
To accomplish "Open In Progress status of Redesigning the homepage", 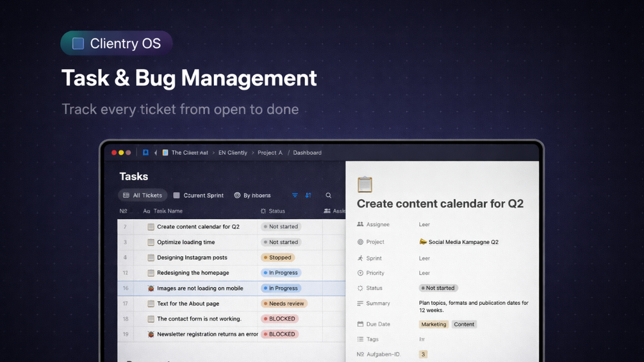I will 281,273.
